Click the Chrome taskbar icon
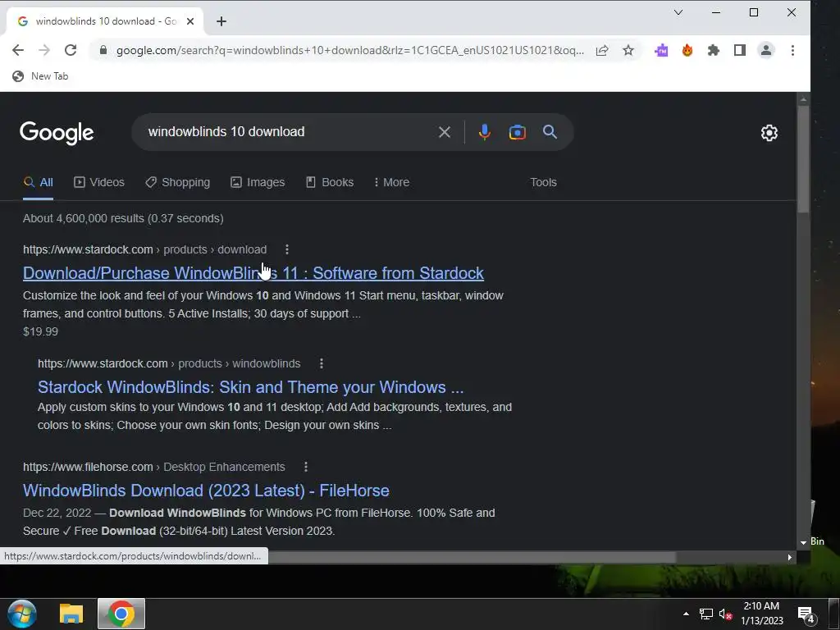 pos(121,614)
